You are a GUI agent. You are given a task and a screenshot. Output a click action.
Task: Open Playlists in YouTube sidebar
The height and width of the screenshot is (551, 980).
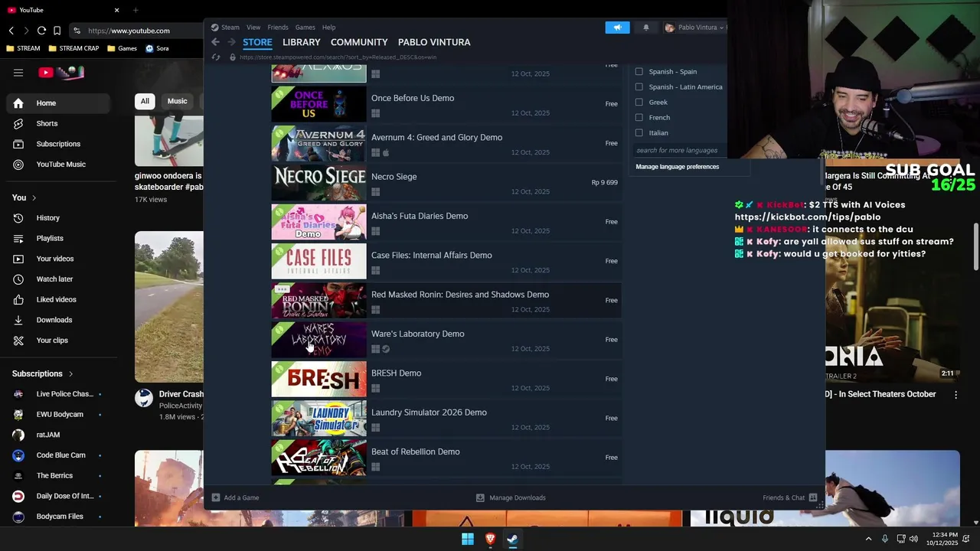[x=58, y=238]
